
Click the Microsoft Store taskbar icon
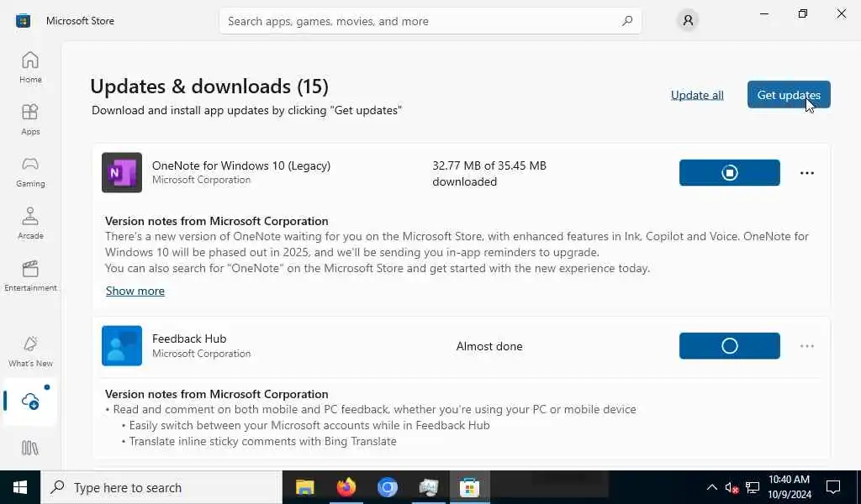(469, 487)
